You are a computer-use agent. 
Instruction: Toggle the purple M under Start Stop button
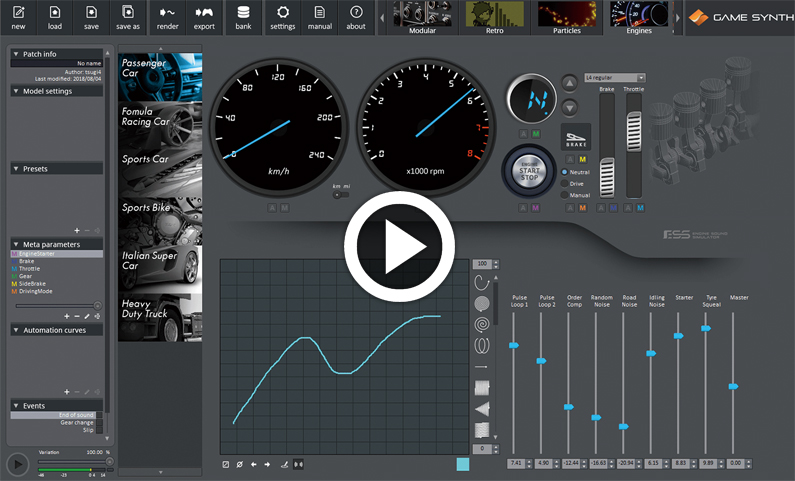(x=535, y=208)
